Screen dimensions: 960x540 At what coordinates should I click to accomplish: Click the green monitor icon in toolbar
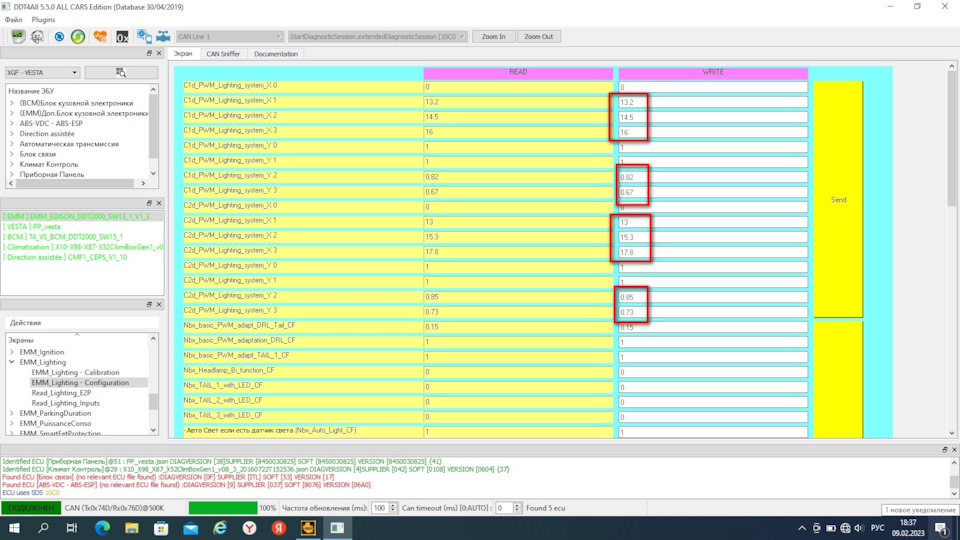(17, 37)
